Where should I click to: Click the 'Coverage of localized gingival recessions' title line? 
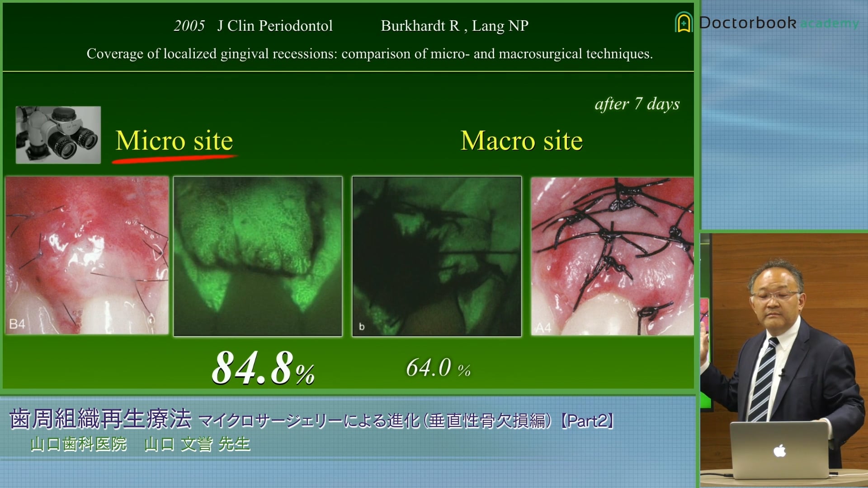tap(369, 54)
